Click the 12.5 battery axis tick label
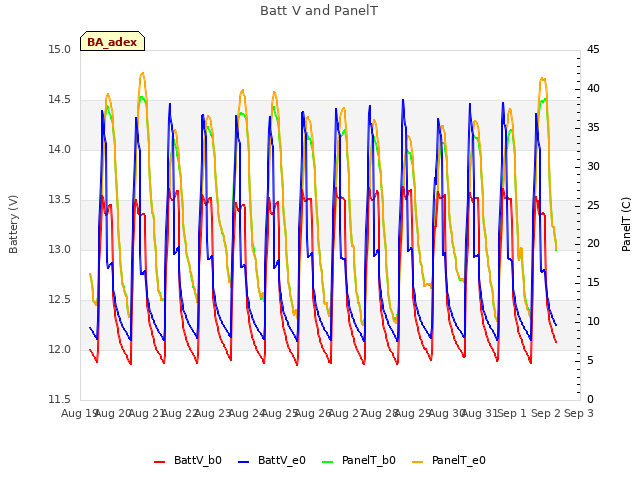 coord(60,300)
